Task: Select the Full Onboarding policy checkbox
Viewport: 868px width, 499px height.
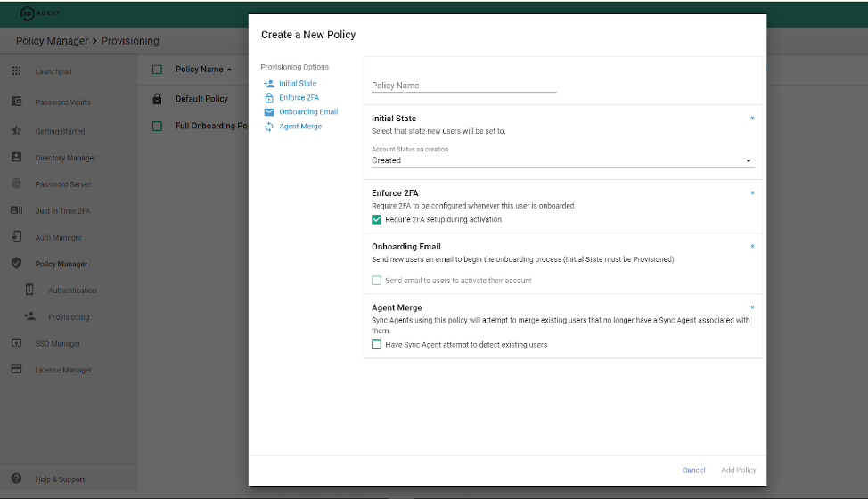Action: pyautogui.click(x=157, y=127)
